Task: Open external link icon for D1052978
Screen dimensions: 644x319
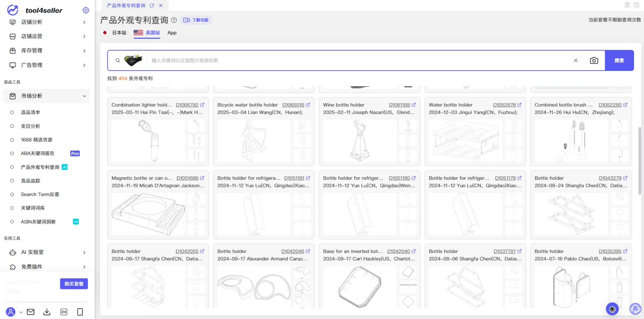Action: [519, 105]
